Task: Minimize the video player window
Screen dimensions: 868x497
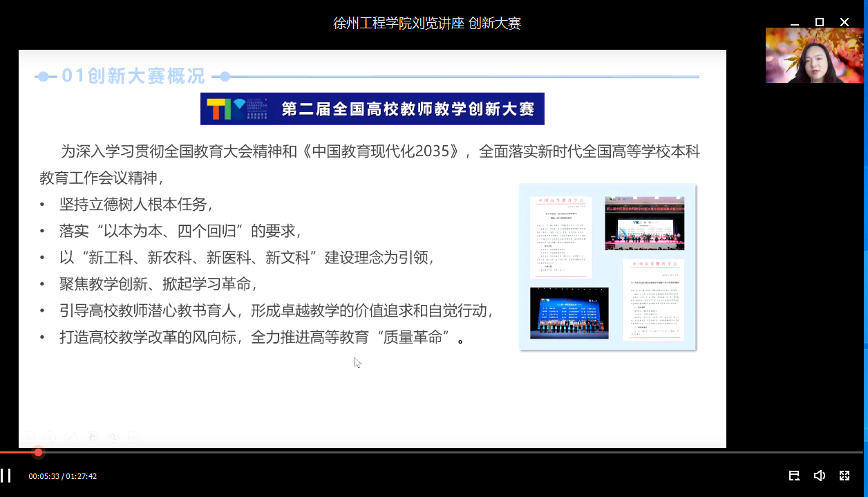Action: (x=794, y=22)
